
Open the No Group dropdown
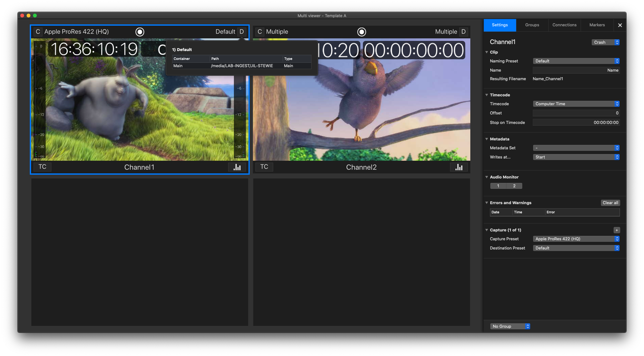[510, 326]
